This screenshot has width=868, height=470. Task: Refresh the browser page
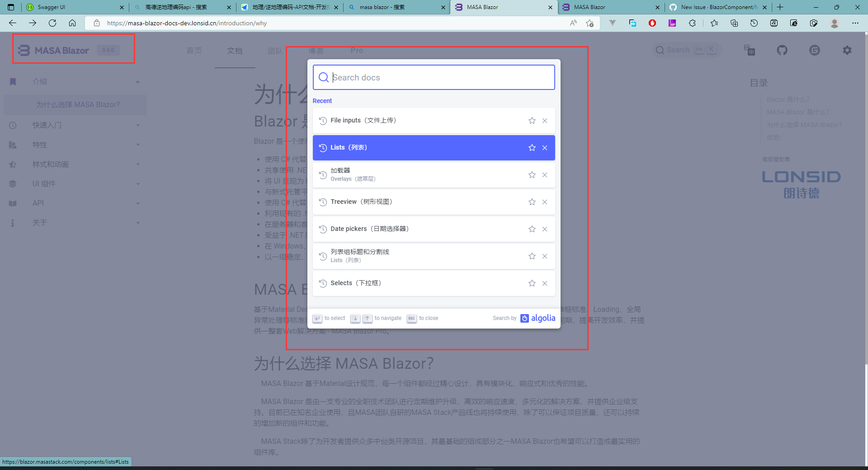coord(52,23)
